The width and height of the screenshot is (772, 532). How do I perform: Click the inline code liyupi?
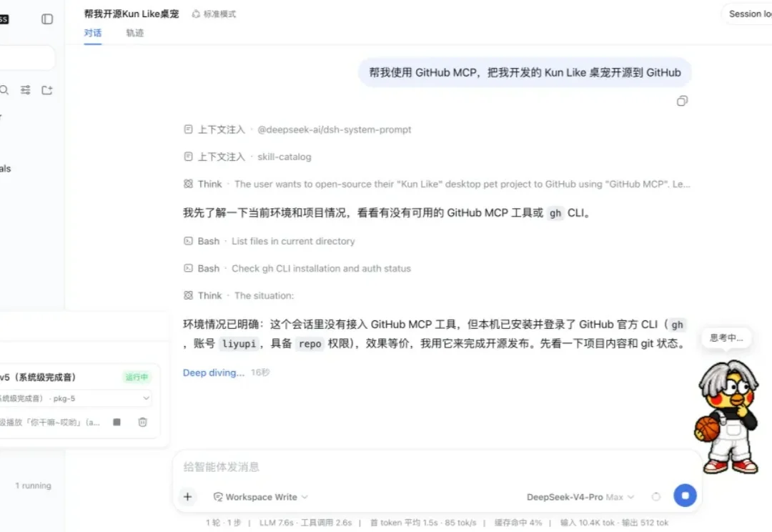(x=239, y=344)
